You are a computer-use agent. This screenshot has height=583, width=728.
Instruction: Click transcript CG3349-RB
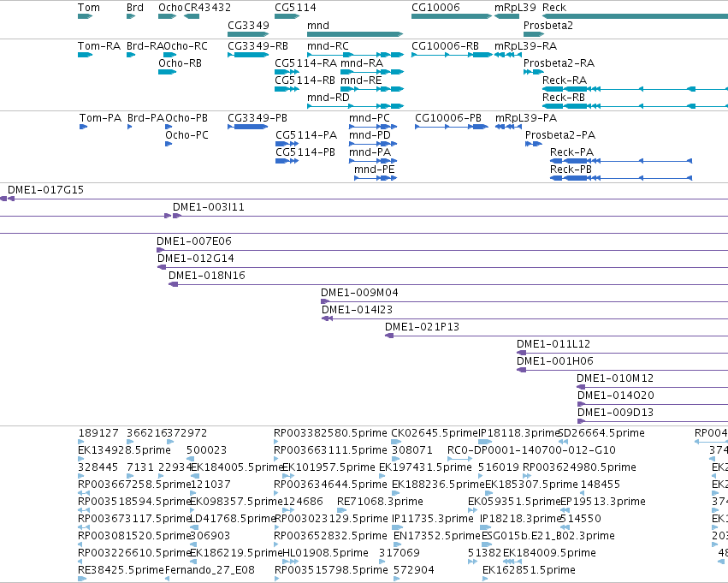(248, 55)
